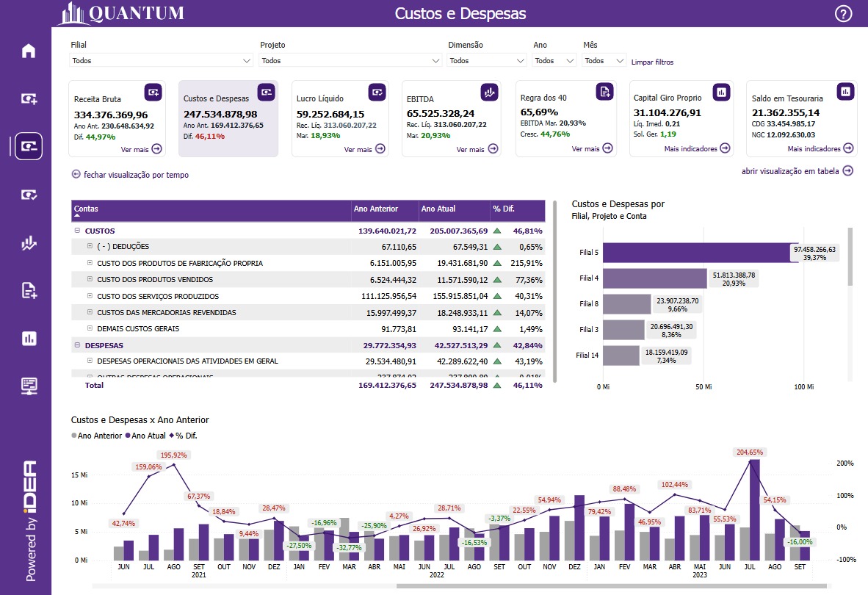Click the Regra dos 40 card icon
This screenshot has height=595, width=868.
(604, 92)
